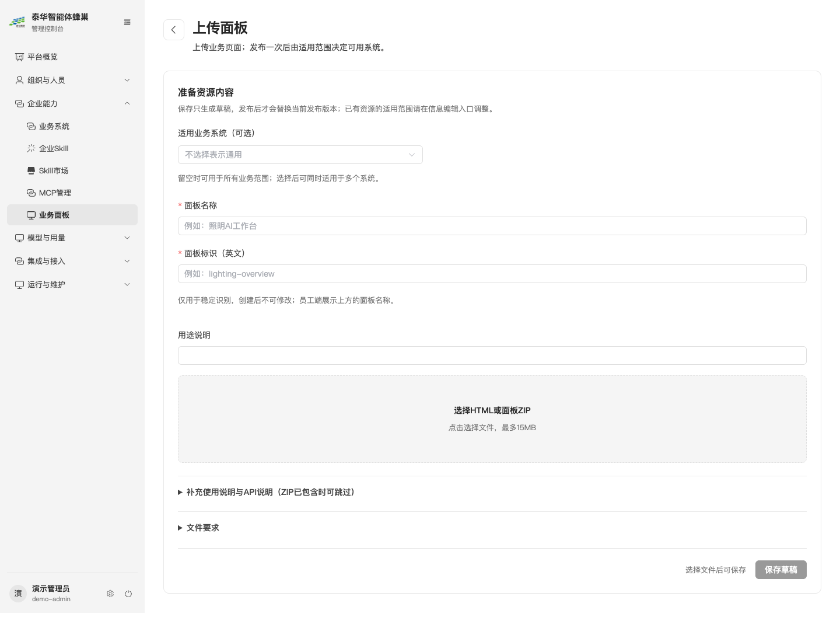
Task: Click the 企业Skill sparkle icon
Action: pyautogui.click(x=31, y=148)
